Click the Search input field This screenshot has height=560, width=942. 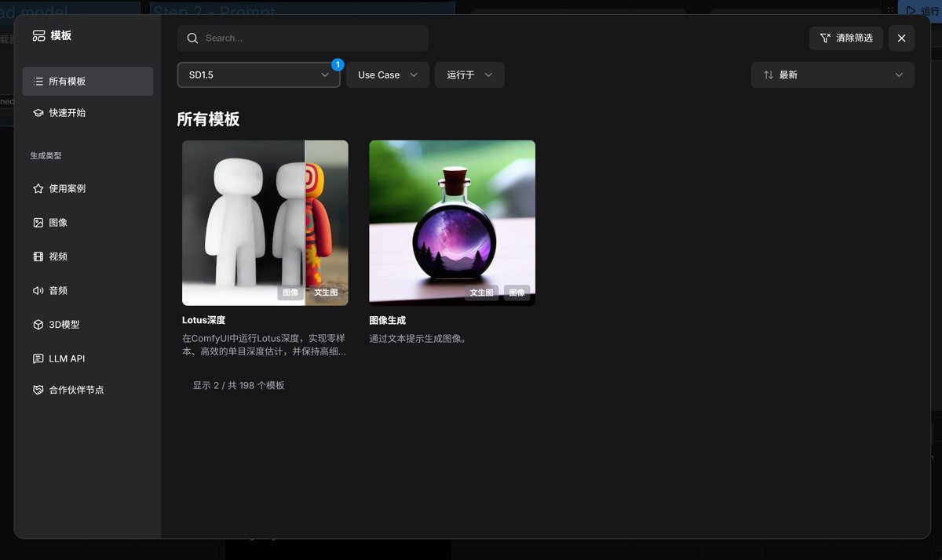pyautogui.click(x=310, y=38)
